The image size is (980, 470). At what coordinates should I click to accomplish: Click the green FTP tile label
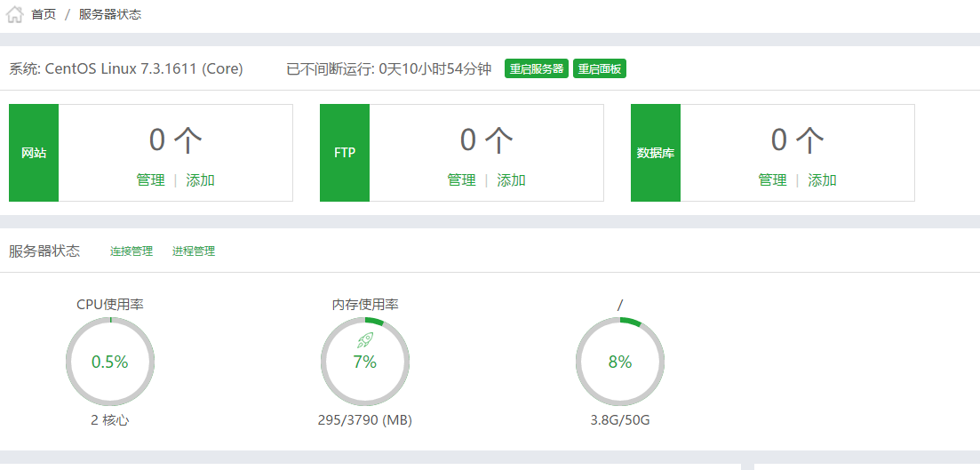(345, 153)
